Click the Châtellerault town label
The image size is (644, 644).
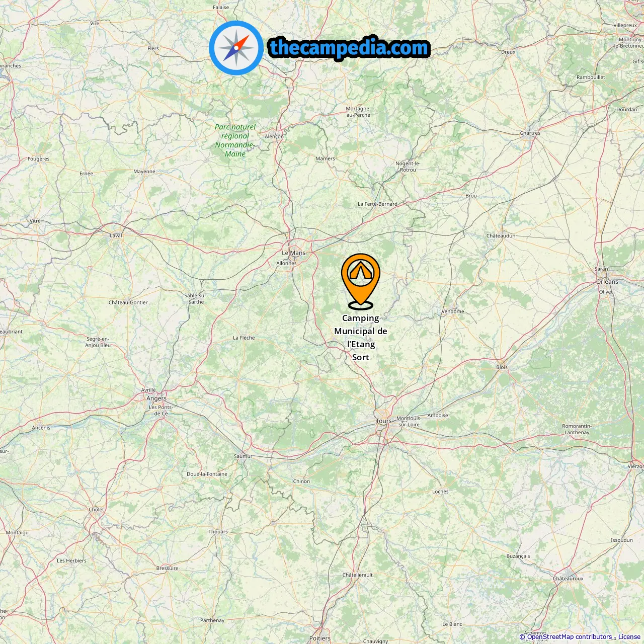(x=358, y=575)
